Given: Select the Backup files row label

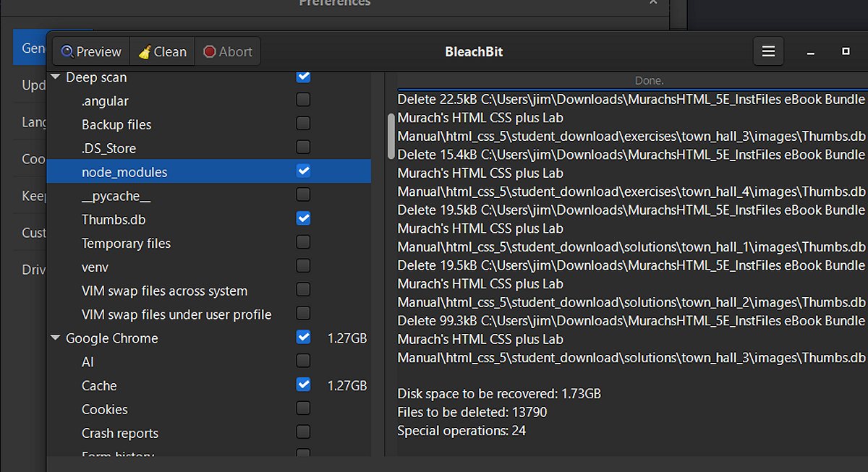Looking at the screenshot, I should pyautogui.click(x=116, y=124).
